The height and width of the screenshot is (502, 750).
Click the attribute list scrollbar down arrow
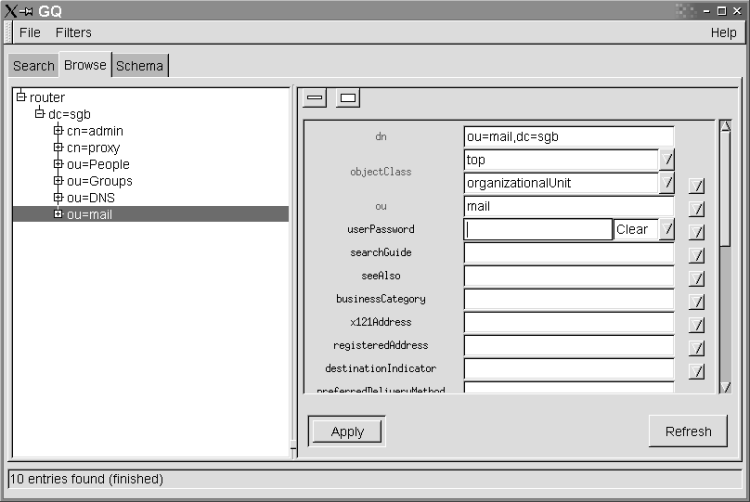[x=726, y=387]
